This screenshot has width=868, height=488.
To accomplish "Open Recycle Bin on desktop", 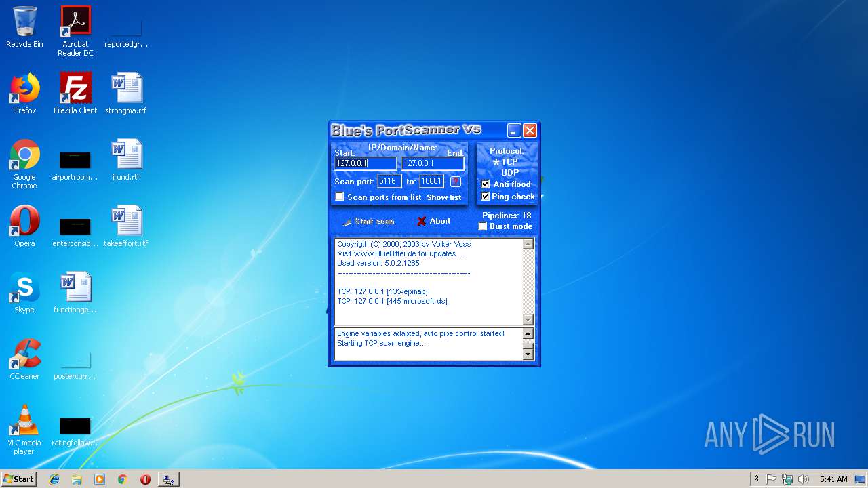I will point(24,28).
